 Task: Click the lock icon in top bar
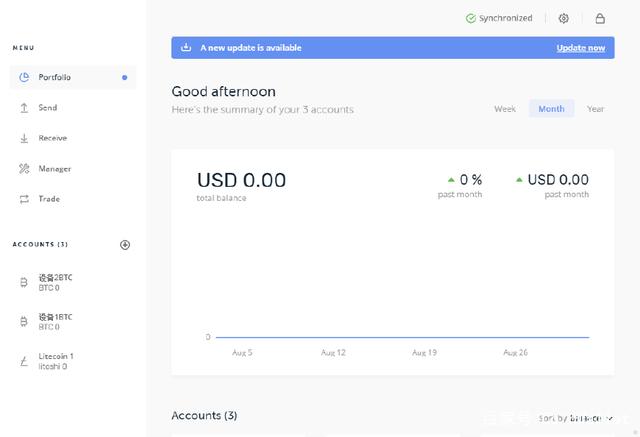600,18
